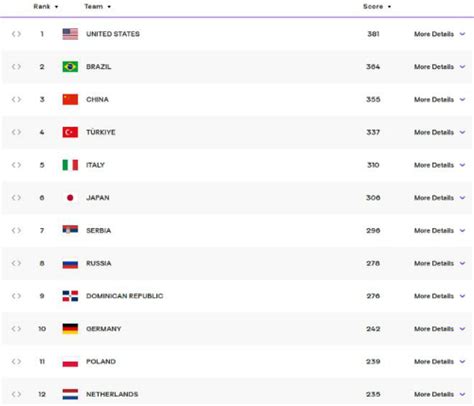Open the NETHERLANDS team name link
The image size is (474, 406).
click(x=112, y=394)
